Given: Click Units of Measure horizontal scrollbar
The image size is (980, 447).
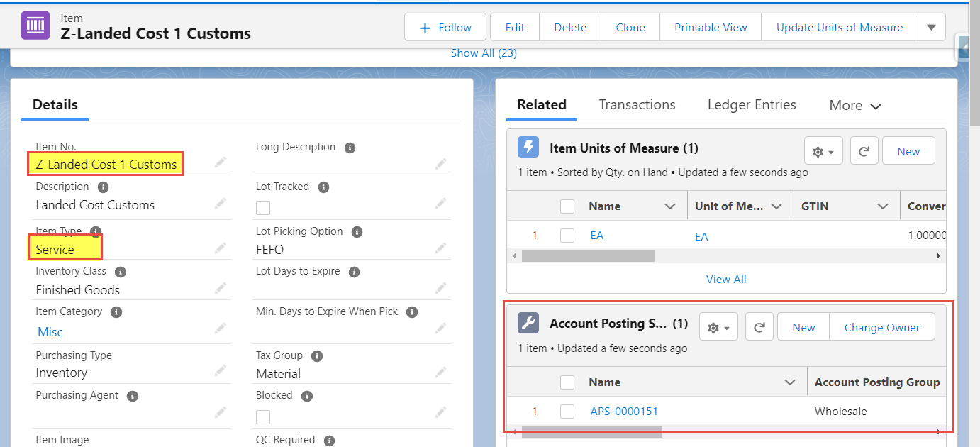Looking at the screenshot, I should 588,255.
